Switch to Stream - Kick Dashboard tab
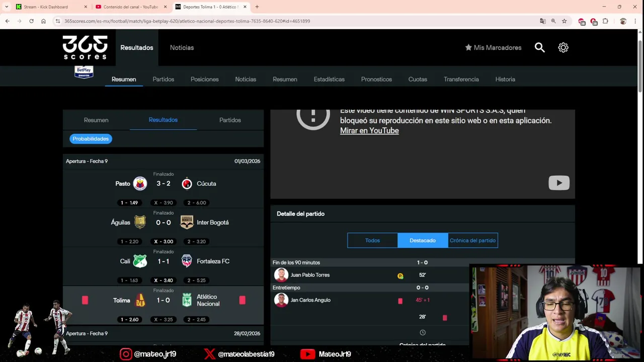The image size is (644, 362). click(x=46, y=7)
